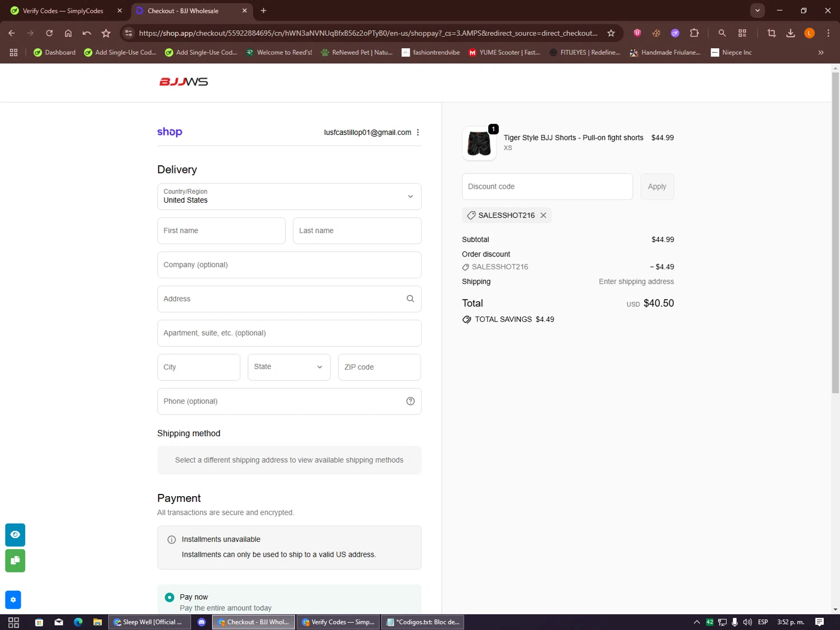The height and width of the screenshot is (630, 840).
Task: Open the Mail app in the taskbar
Action: (59, 622)
